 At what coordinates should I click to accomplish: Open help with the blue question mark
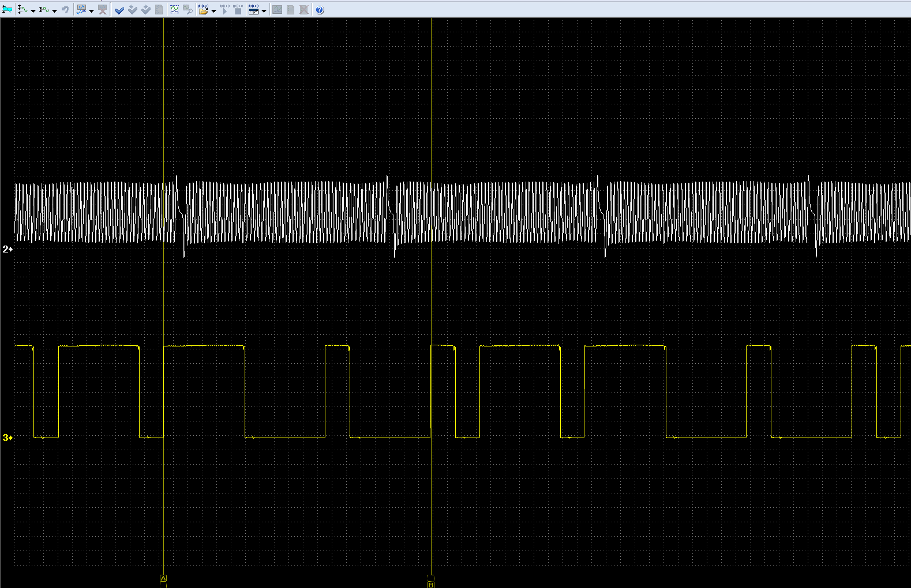320,10
